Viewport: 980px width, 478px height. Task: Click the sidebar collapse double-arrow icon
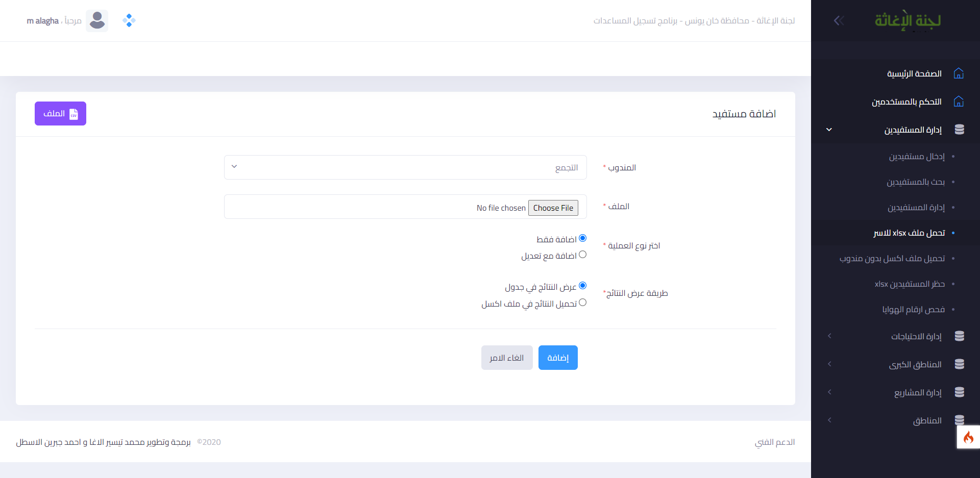(x=839, y=20)
